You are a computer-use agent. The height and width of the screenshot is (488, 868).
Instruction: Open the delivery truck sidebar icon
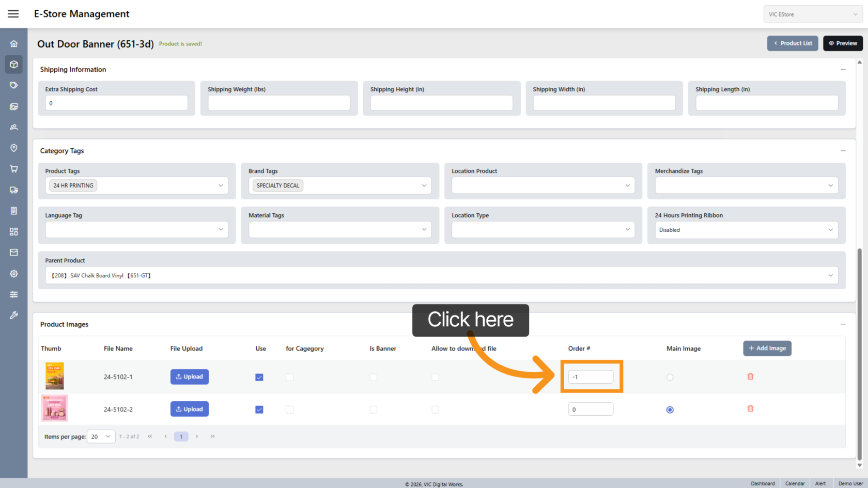click(14, 190)
